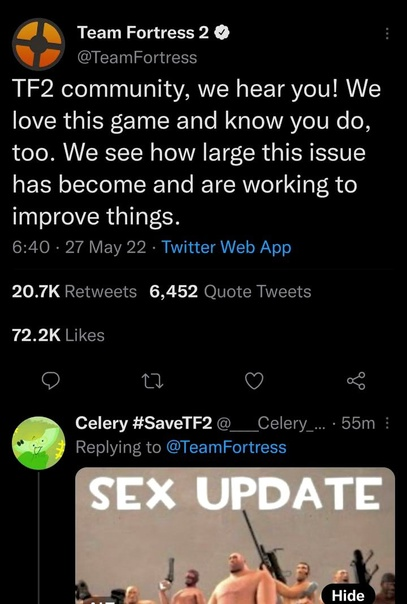The height and width of the screenshot is (604, 407).
Task: Tap the reply speech bubble icon
Action: coord(50,381)
